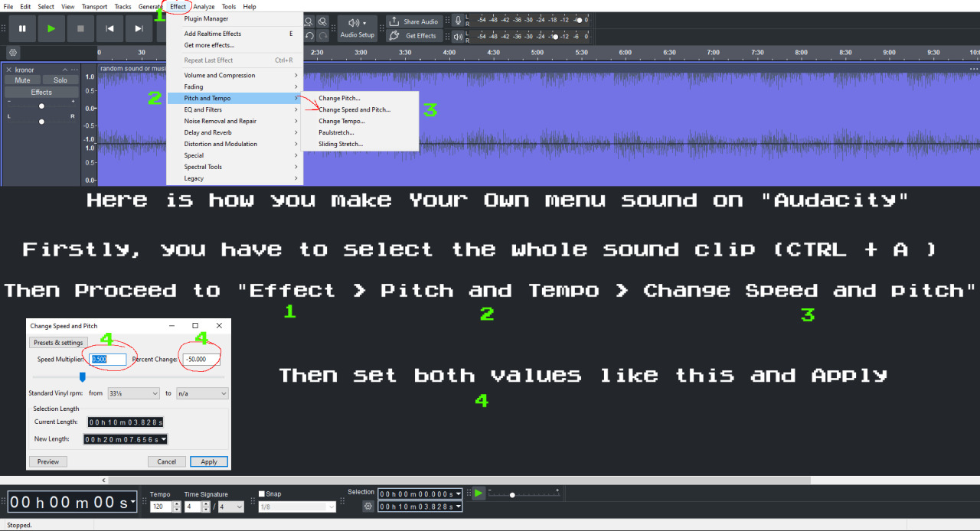This screenshot has width=980, height=531.
Task: Click Get more effects... menu entry
Action: (x=235, y=45)
